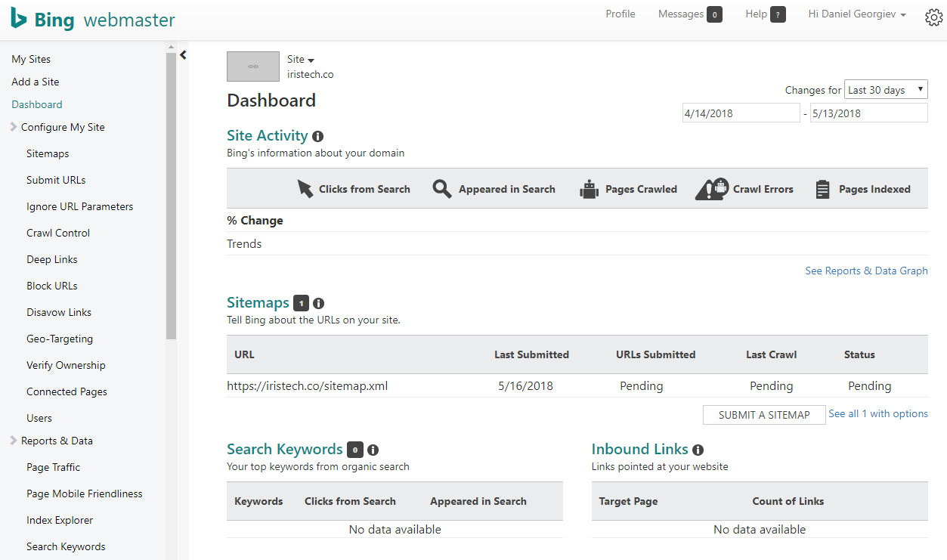The height and width of the screenshot is (560, 947).
Task: Open Block URLs in the sidebar
Action: coord(52,286)
